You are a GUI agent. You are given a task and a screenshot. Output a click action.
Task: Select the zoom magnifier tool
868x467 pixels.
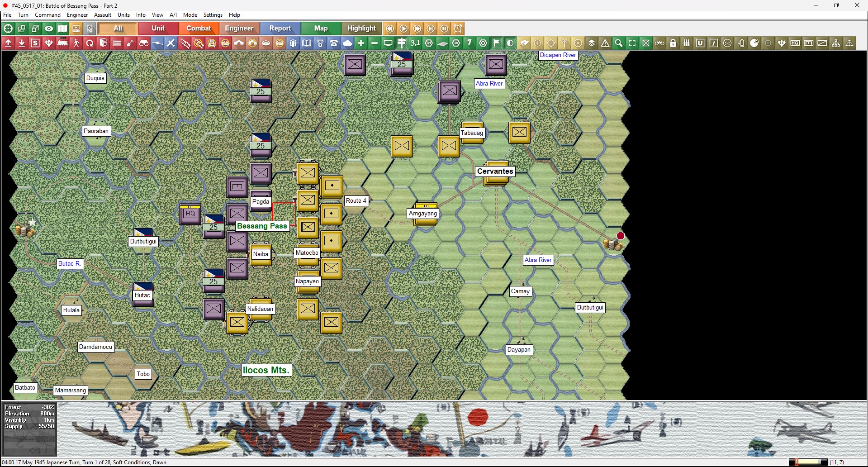tap(619, 43)
